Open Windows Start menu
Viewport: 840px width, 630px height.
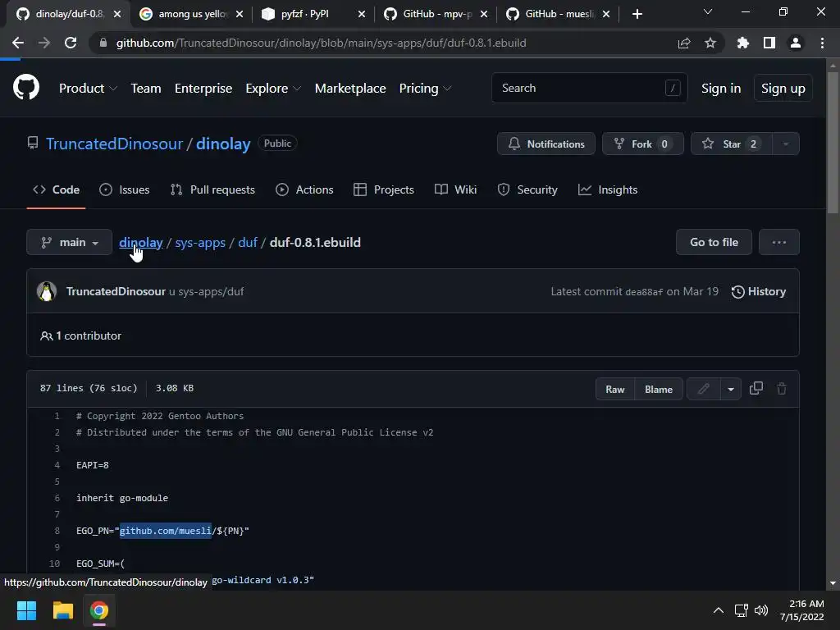pos(26,610)
